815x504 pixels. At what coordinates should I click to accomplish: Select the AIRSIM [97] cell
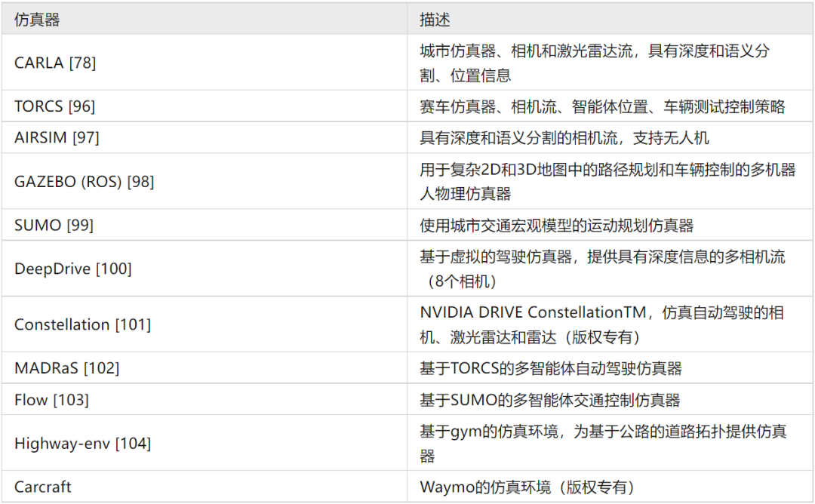click(205, 137)
